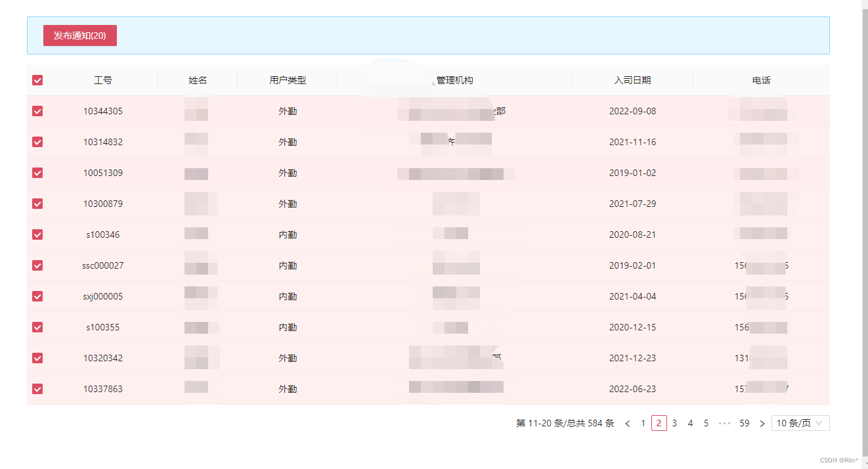This screenshot has height=469, width=868.
Task: Click the 发布通知(20) button
Action: click(x=79, y=35)
